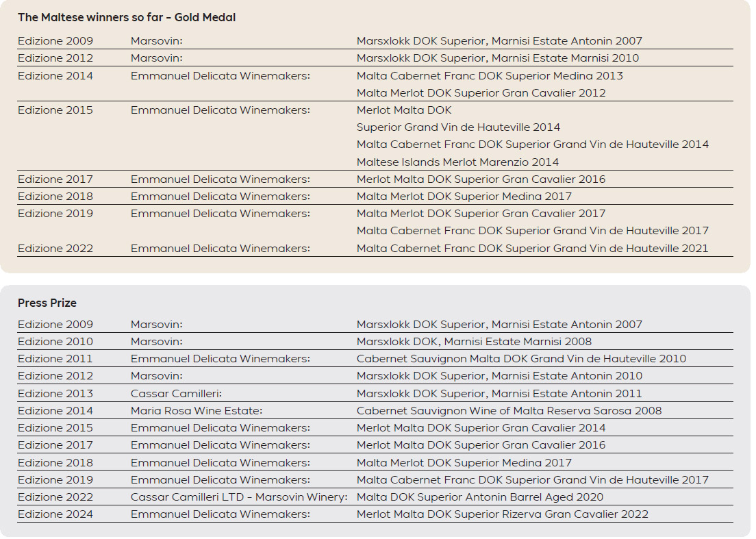Select Edizione 2022 in the Gold Medal table
The height and width of the screenshot is (539, 756).
[55, 249]
